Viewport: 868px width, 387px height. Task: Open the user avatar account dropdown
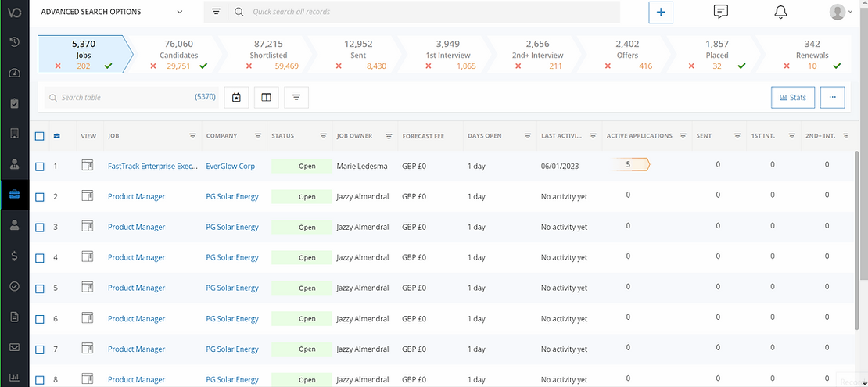tap(841, 12)
